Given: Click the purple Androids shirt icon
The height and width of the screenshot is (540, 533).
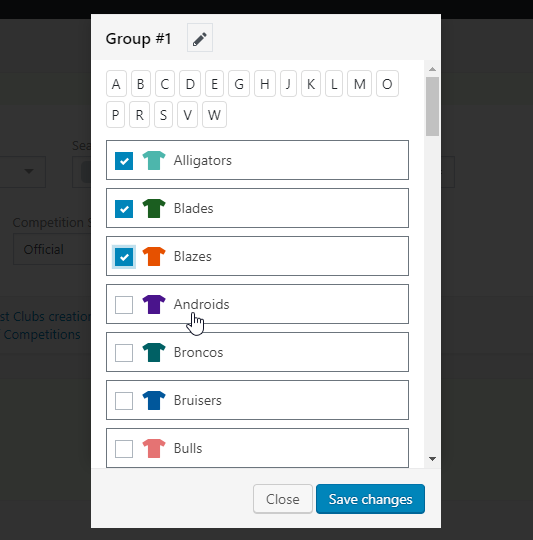Looking at the screenshot, I should point(154,304).
